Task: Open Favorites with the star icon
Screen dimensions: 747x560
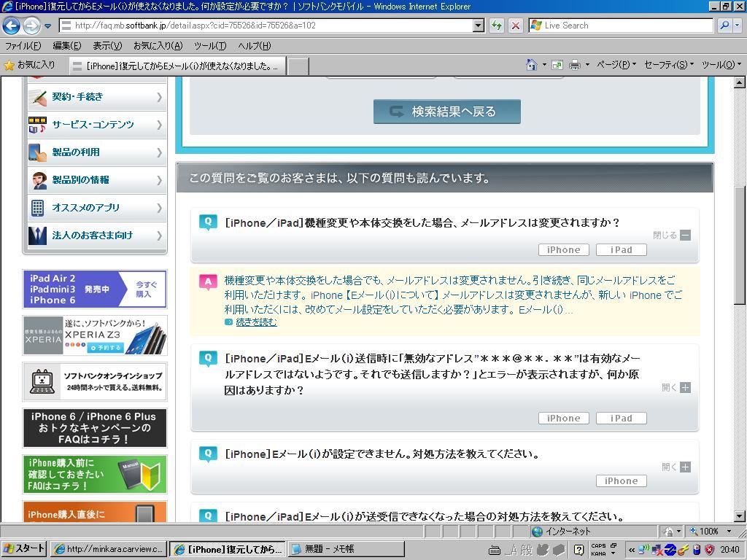Action: point(9,65)
